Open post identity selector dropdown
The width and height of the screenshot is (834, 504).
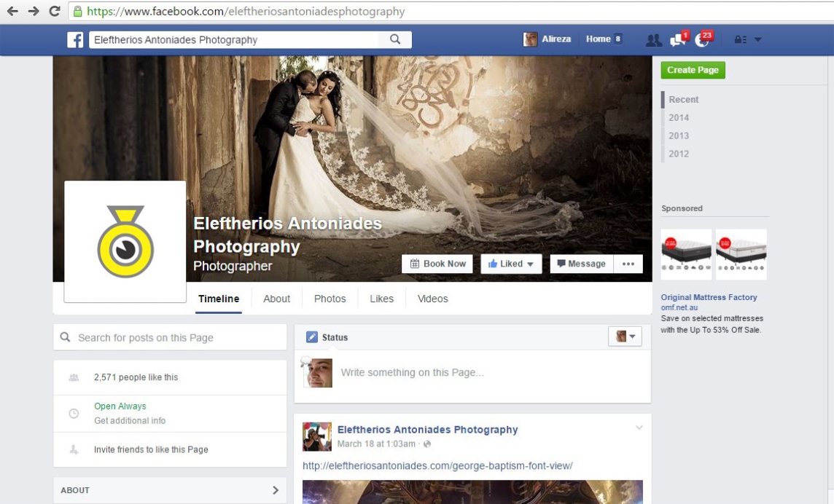pyautogui.click(x=625, y=336)
